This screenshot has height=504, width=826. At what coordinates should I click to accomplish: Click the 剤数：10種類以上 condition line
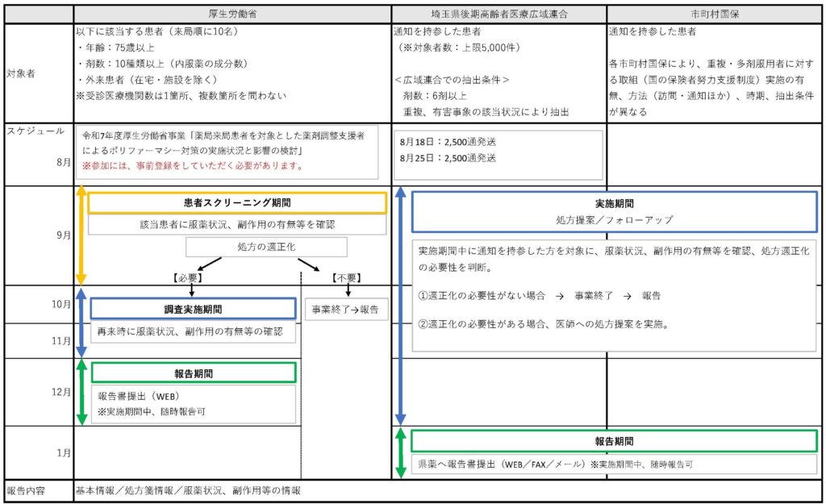[x=161, y=64]
